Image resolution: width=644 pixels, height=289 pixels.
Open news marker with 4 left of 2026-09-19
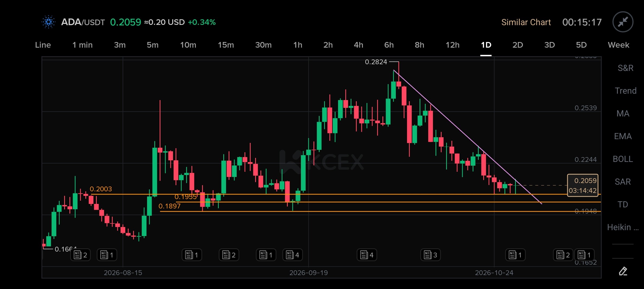[293, 255]
